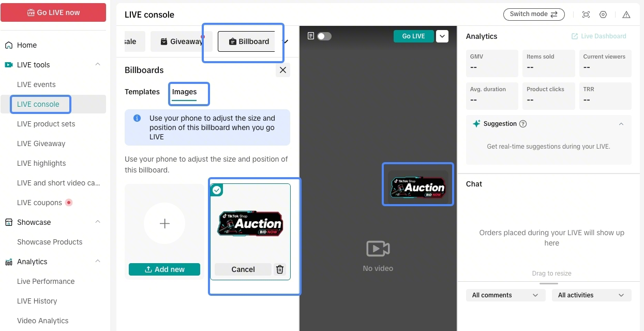Open LIVE product sets page
Viewport: 644px width, 331px height.
tap(46, 124)
